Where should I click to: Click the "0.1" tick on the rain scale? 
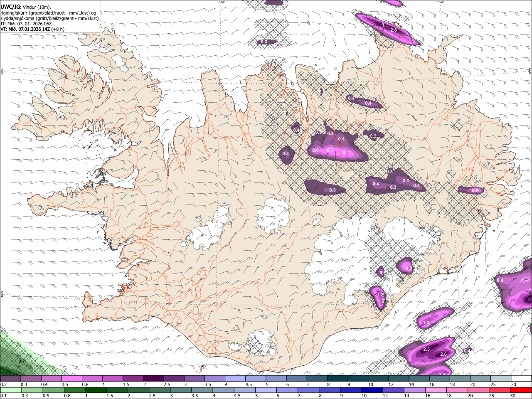[3, 397]
